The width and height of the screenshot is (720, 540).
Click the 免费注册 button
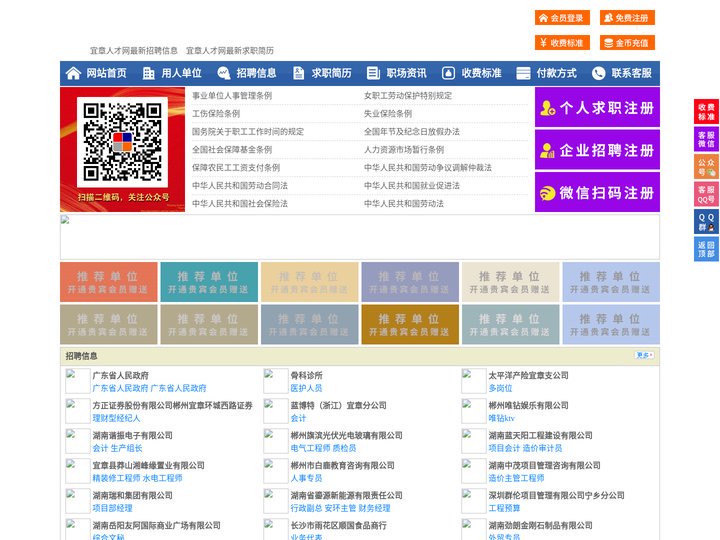(627, 18)
